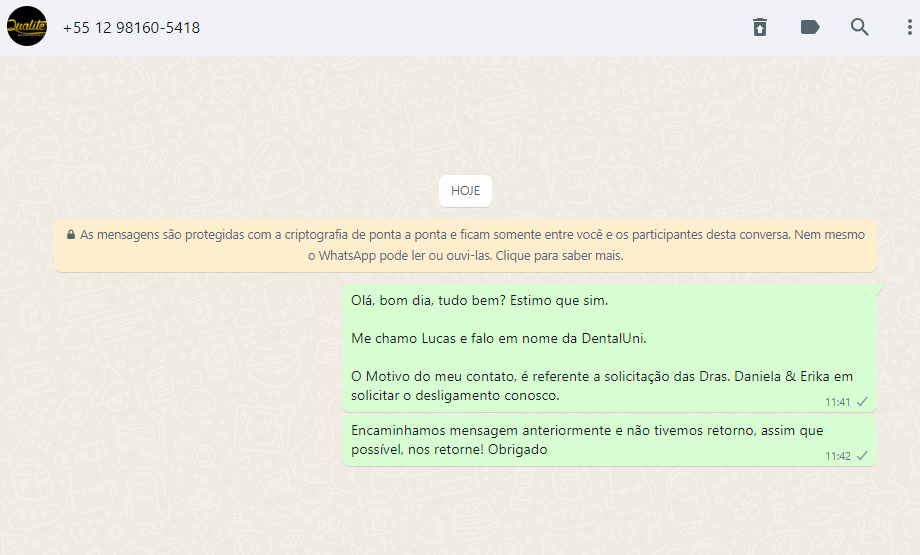
Task: Click the archive/delete chat icon in header
Action: pos(760,27)
